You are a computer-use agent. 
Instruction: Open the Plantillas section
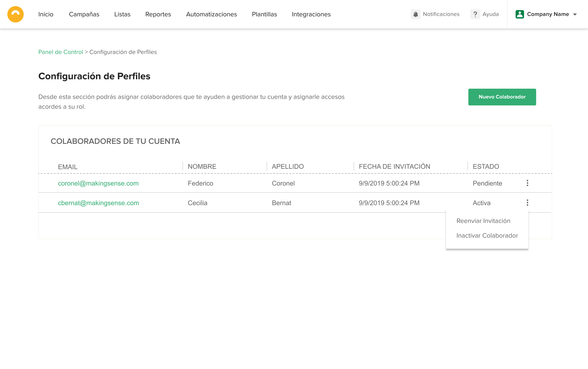coord(264,14)
